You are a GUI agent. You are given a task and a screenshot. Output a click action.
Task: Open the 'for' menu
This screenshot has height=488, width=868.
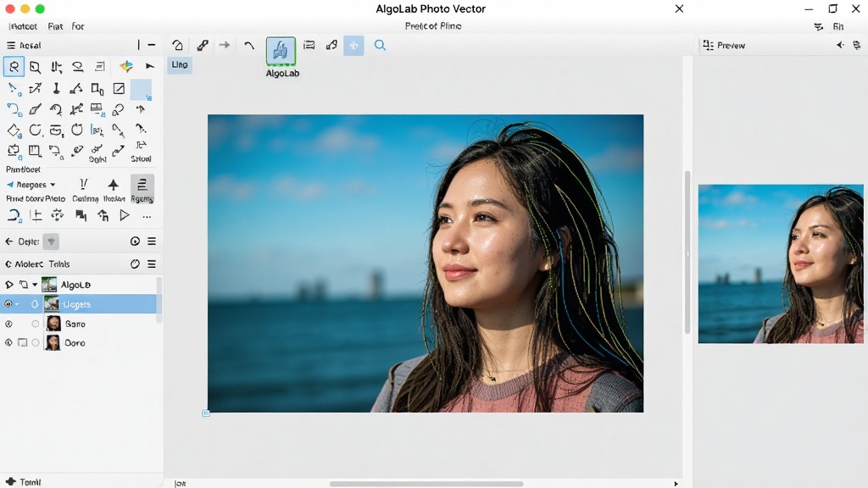[77, 26]
